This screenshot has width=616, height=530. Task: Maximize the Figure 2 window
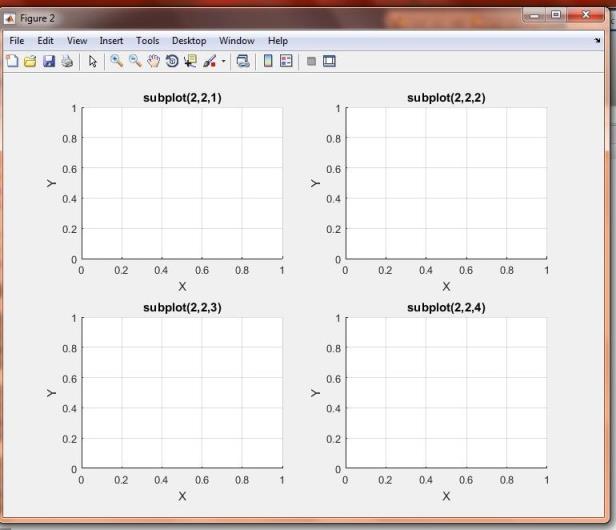(556, 15)
